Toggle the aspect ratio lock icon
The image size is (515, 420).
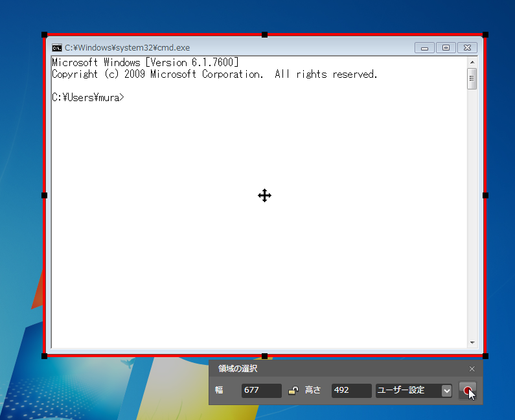click(293, 390)
